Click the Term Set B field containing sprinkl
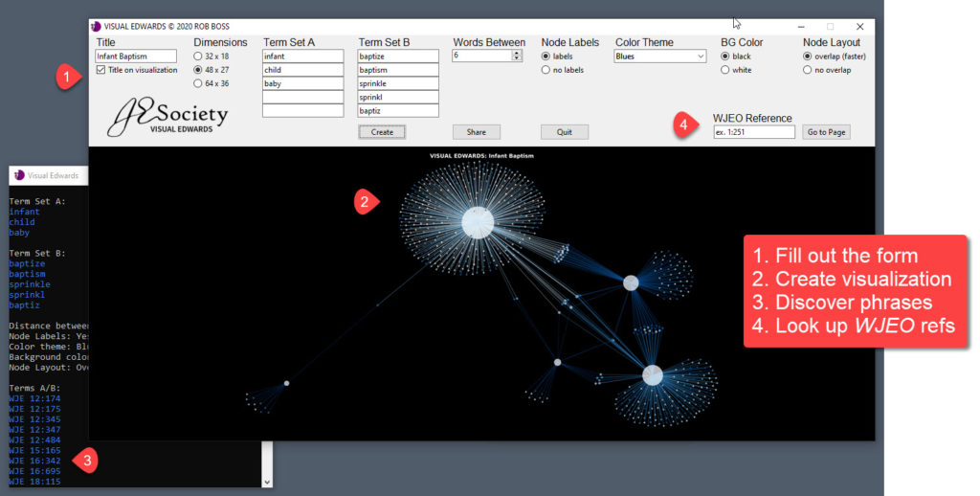 pos(398,97)
